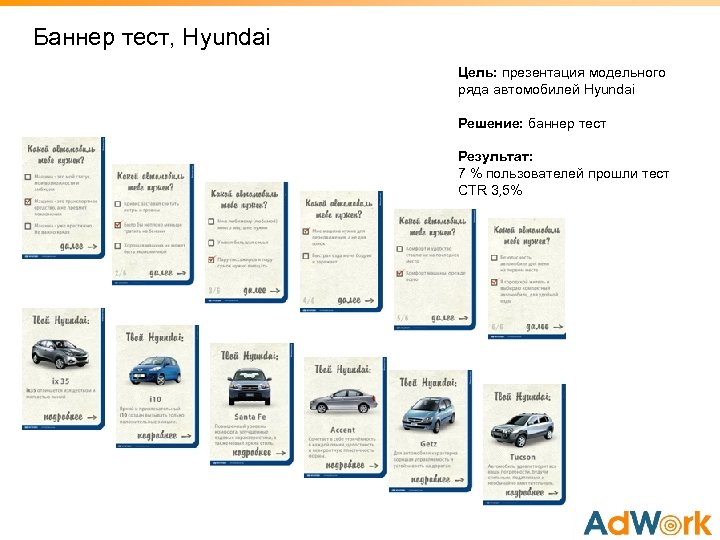The height and width of the screenshot is (540, 720).
Task: Select the Tucson SUV image
Action: [x=523, y=430]
